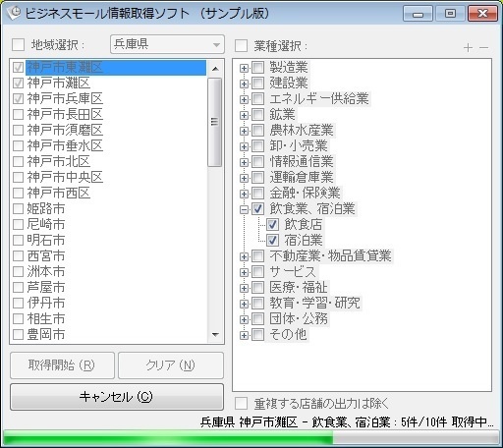503x448 pixels.
Task: Check 姫路市 checkbox
Action: point(18,208)
